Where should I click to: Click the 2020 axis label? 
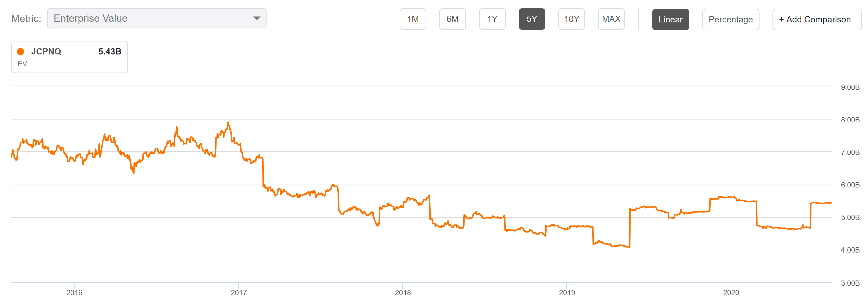pyautogui.click(x=731, y=292)
